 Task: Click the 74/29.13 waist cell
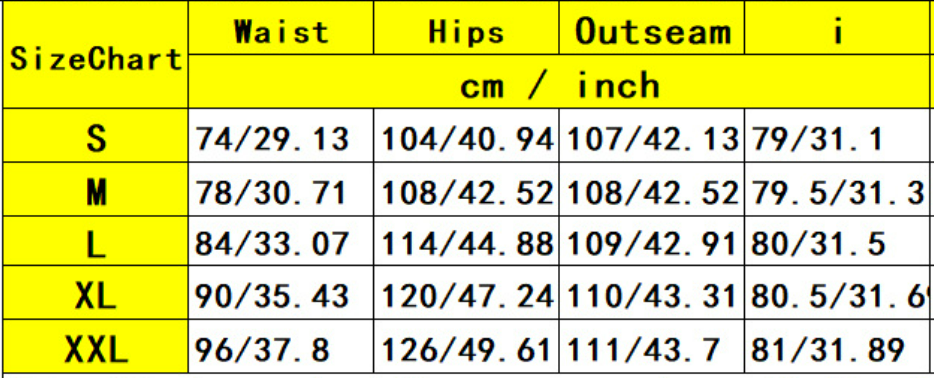click(281, 135)
